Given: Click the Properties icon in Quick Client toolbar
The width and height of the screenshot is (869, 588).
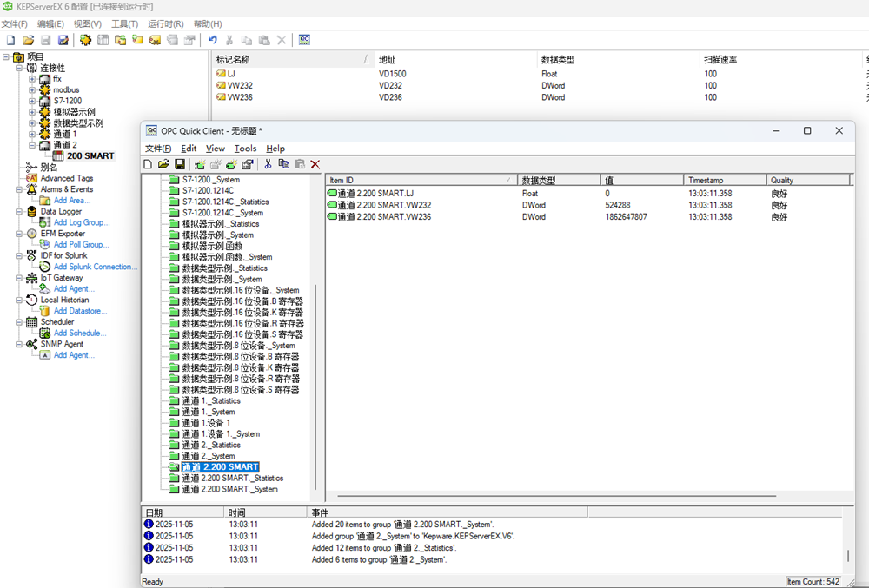Looking at the screenshot, I should (248, 164).
